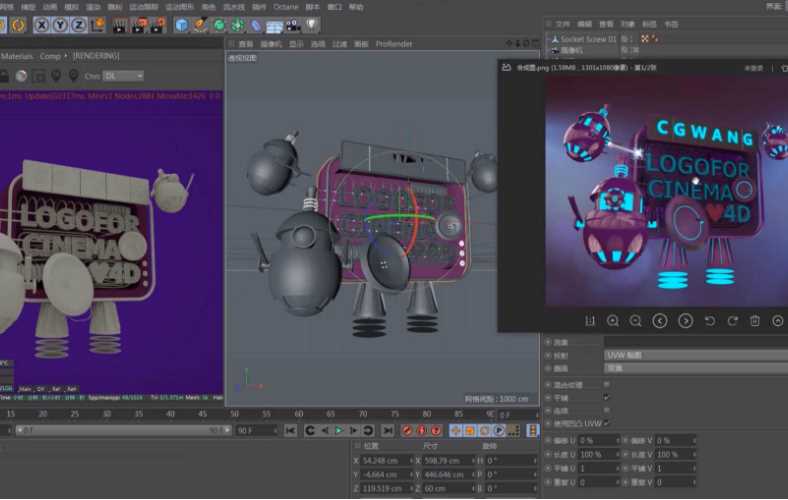Add a camera object from toolbar
This screenshot has width=788, height=500.
pos(293,25)
